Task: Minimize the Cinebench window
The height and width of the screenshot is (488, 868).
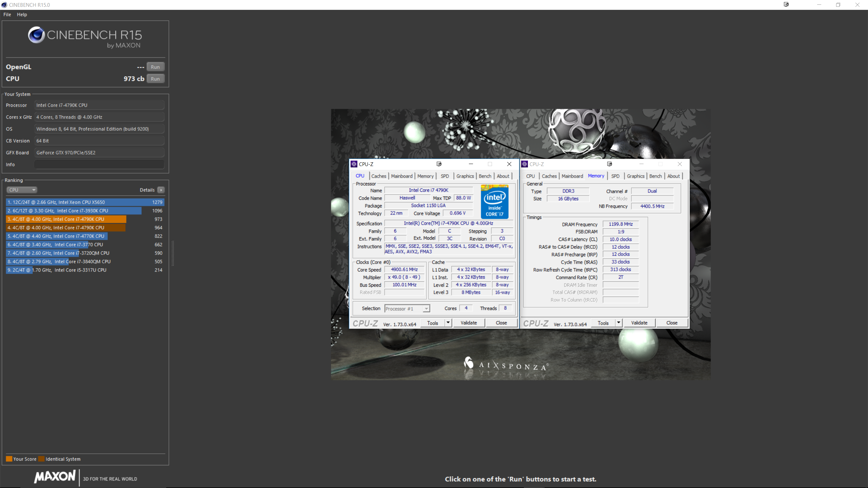Action: 819,5
